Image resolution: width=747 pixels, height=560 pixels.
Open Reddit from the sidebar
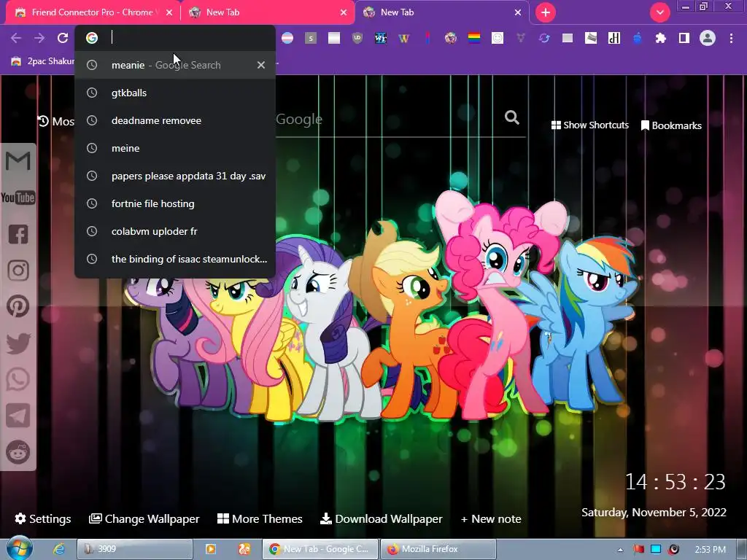pyautogui.click(x=18, y=452)
